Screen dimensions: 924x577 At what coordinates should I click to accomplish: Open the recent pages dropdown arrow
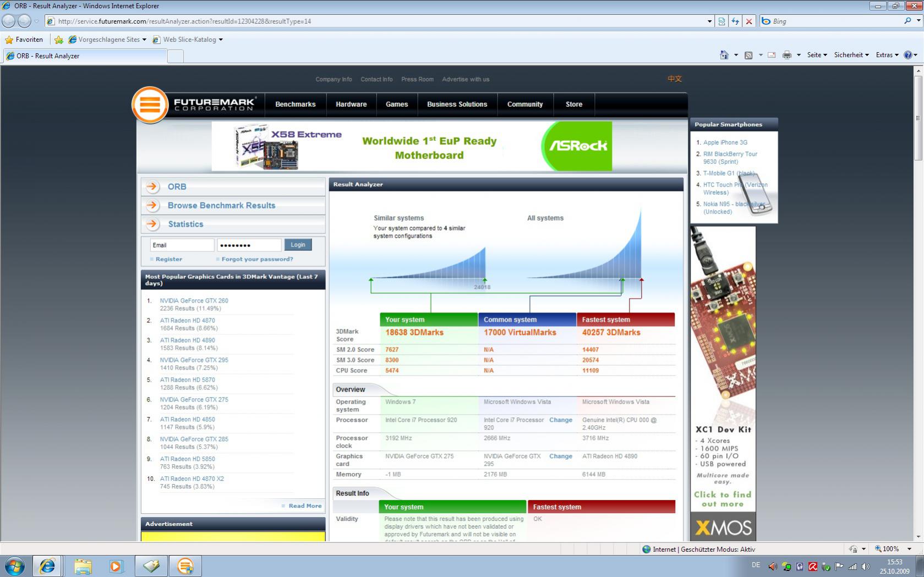coord(36,21)
